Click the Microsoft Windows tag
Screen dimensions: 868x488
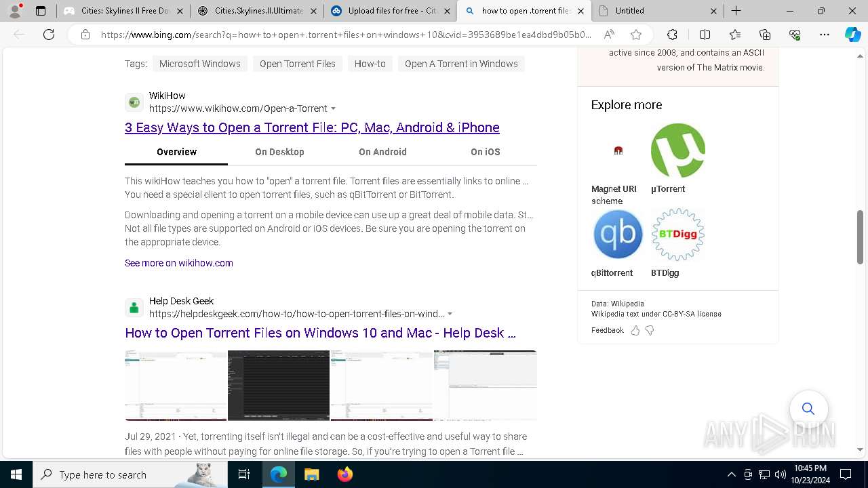pos(199,64)
